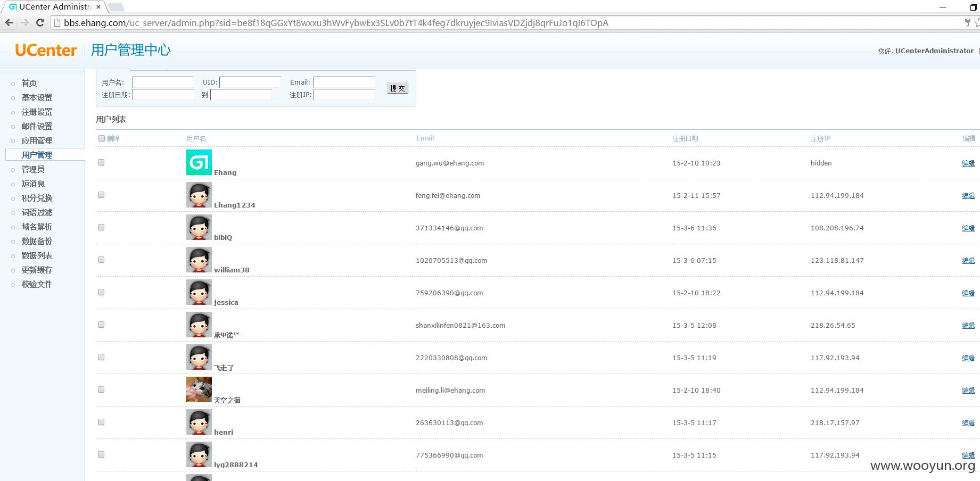980x481 pixels.
Task: Check the box for user 飞走了
Action: [101, 357]
